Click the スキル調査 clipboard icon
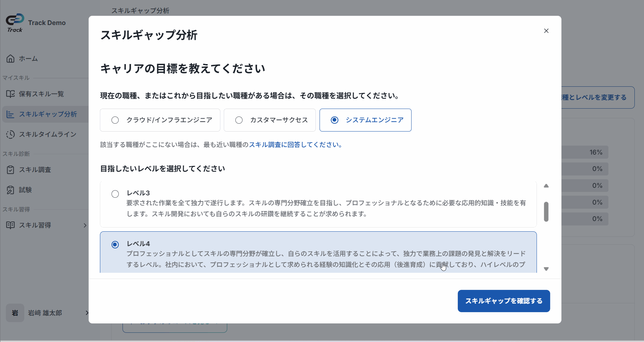This screenshot has width=644, height=342. [x=11, y=170]
